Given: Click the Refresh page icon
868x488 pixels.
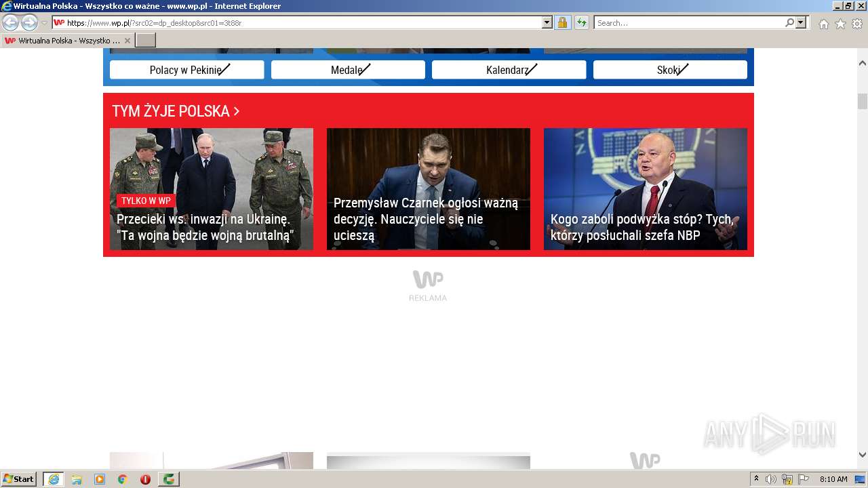Looking at the screenshot, I should [x=581, y=22].
